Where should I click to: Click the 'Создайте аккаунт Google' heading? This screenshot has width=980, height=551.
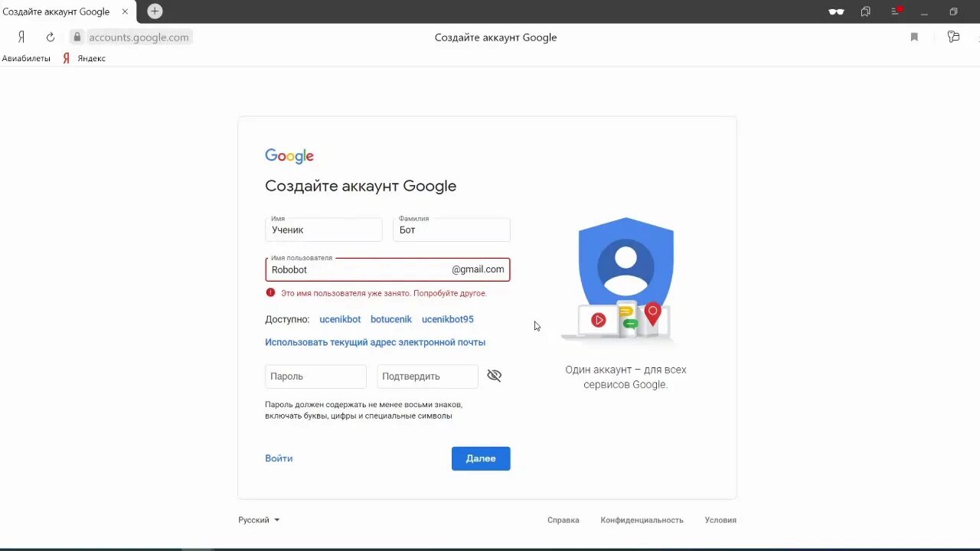[x=361, y=186]
